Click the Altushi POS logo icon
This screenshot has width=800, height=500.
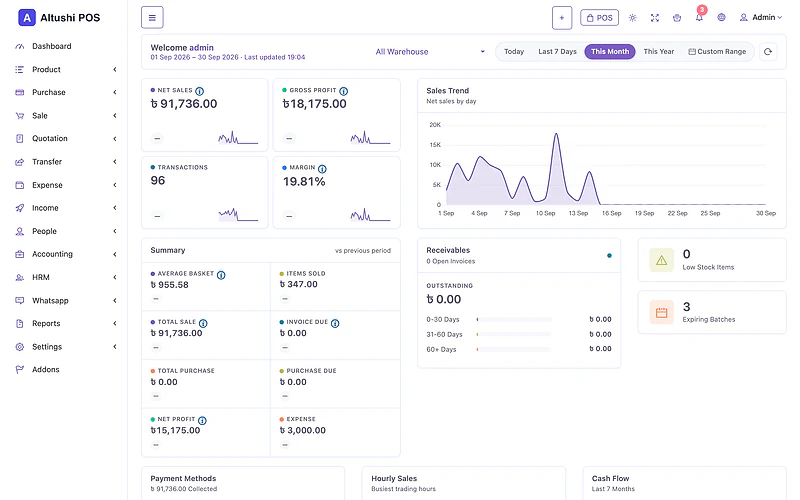(x=27, y=18)
